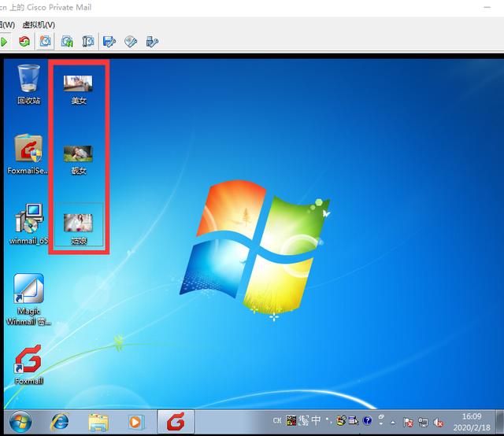Open the 虚拟机(V) menu

(x=39, y=24)
